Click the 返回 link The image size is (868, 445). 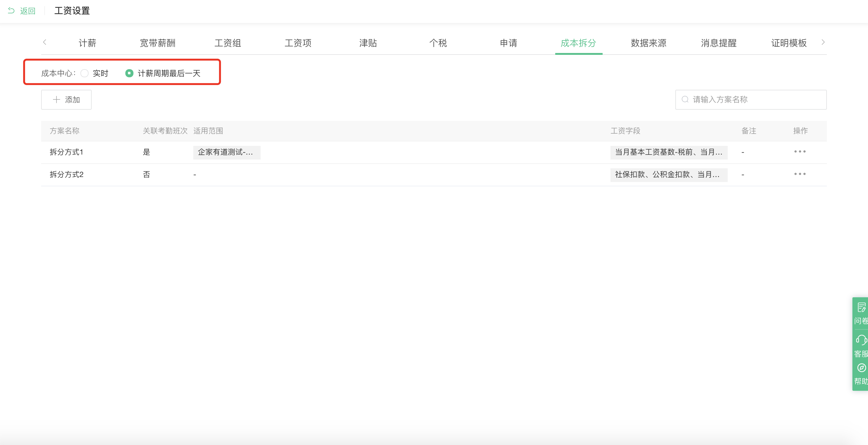pyautogui.click(x=28, y=11)
